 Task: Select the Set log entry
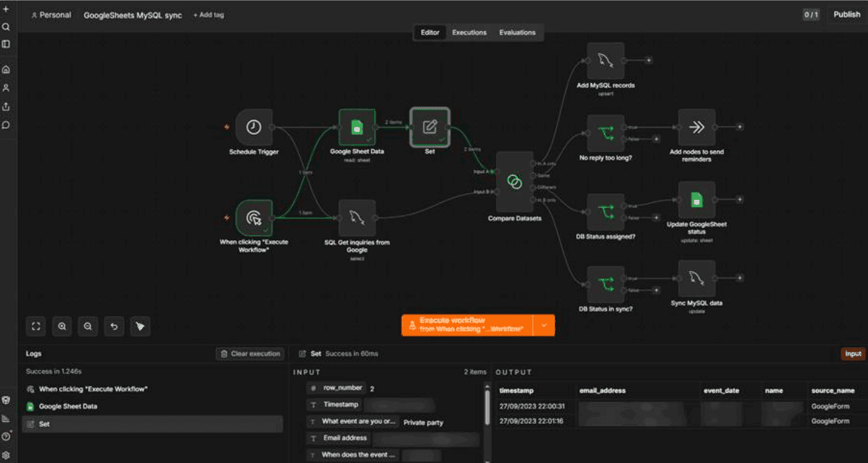(152, 424)
